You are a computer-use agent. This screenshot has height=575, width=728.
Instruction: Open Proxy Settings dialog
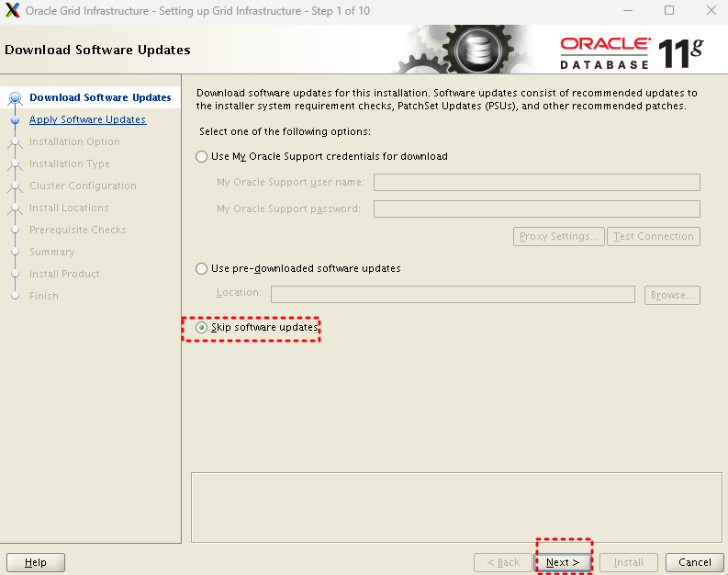[558, 236]
